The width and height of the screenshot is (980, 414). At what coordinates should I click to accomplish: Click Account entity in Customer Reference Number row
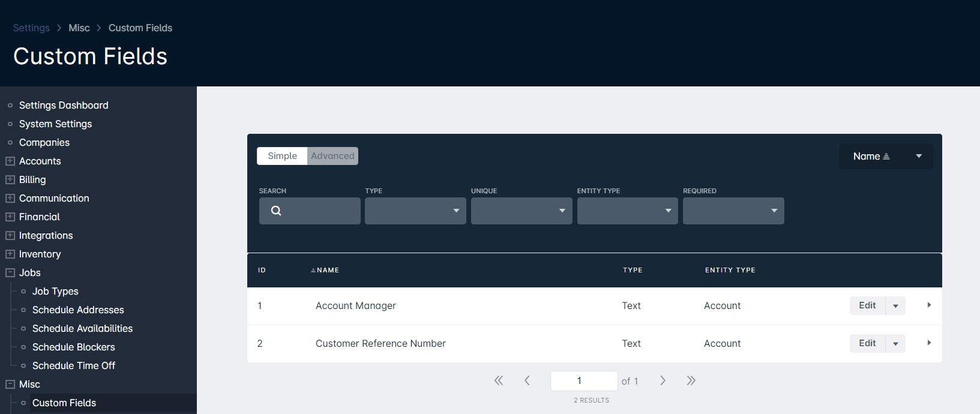(x=722, y=343)
